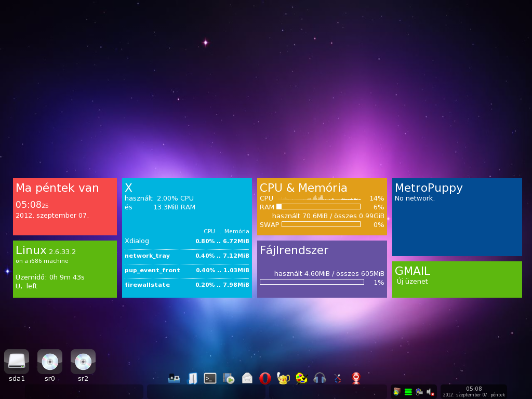Open the sr0 optical disc icon
The image size is (532, 399).
pyautogui.click(x=50, y=362)
